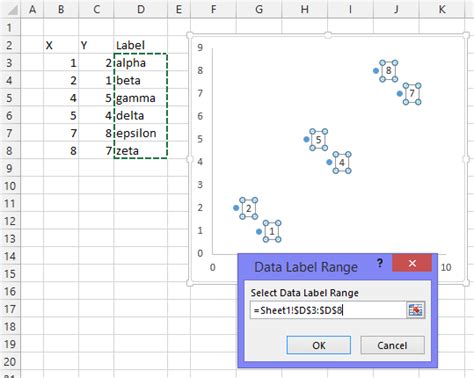Image resolution: width=474 pixels, height=378 pixels.
Task: Select row 5 header
Action: (10, 98)
